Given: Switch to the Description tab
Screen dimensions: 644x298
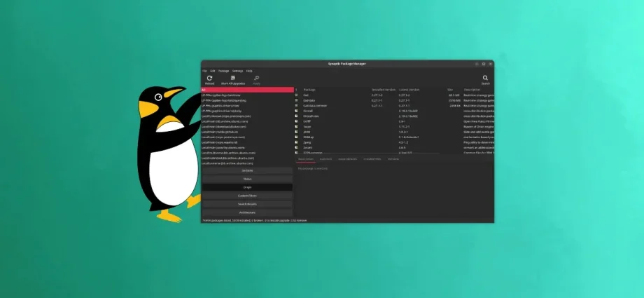Looking at the screenshot, I should coord(306,159).
